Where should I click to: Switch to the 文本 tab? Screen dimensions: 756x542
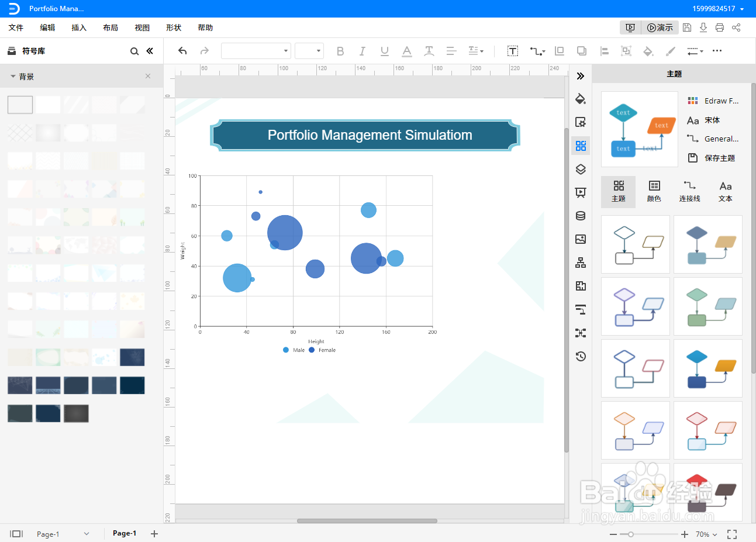(726, 192)
